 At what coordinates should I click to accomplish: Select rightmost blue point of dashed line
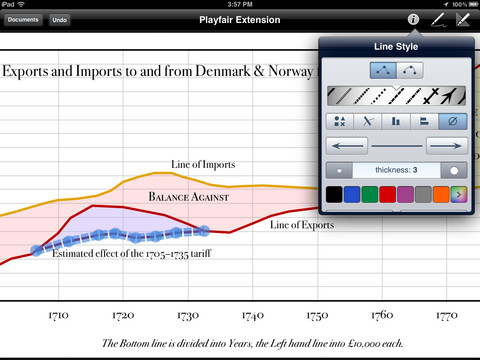[204, 231]
